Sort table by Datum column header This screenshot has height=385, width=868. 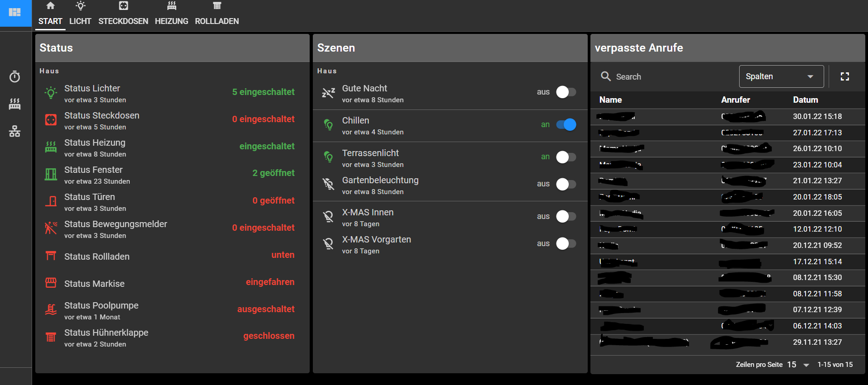pos(806,100)
